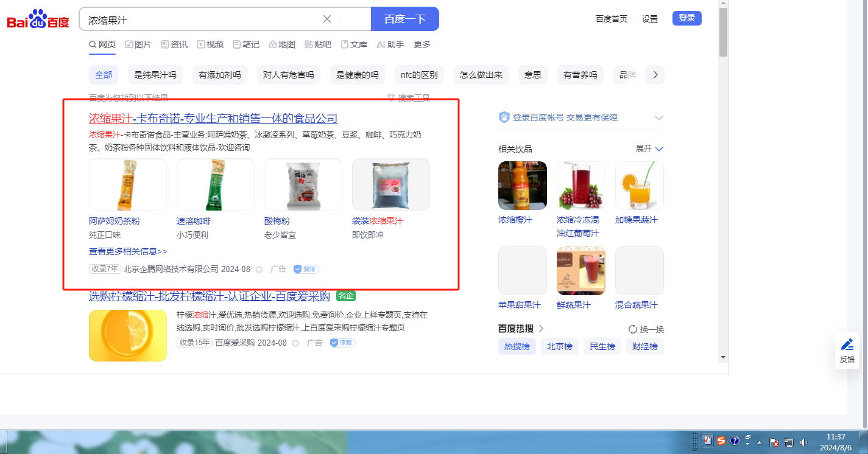Open dropdown arrow beside 北京企腾网络技术有限公司 2024-08

[259, 270]
